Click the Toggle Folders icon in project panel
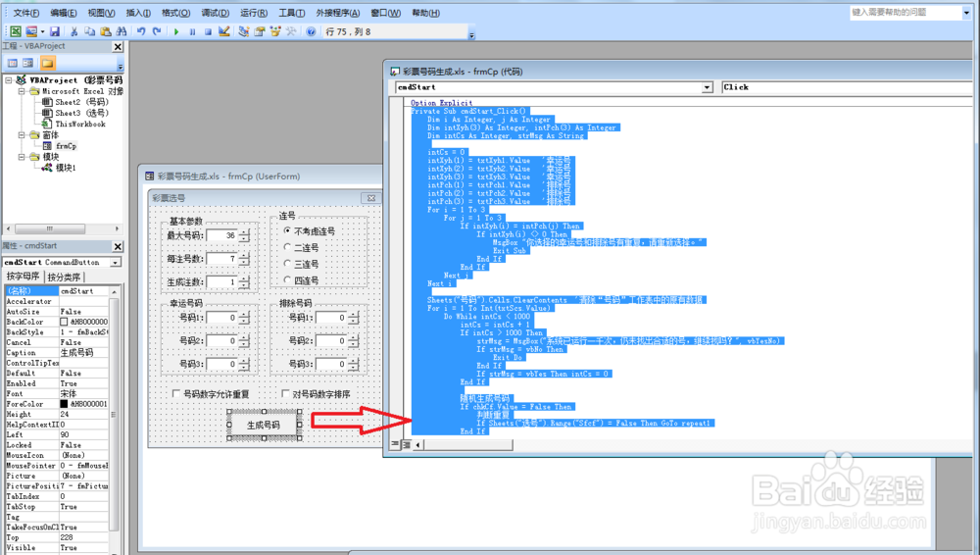 coord(47,63)
